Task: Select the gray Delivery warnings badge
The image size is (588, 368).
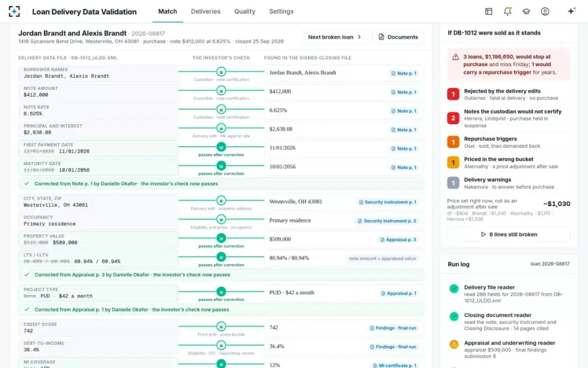Action: [x=453, y=183]
